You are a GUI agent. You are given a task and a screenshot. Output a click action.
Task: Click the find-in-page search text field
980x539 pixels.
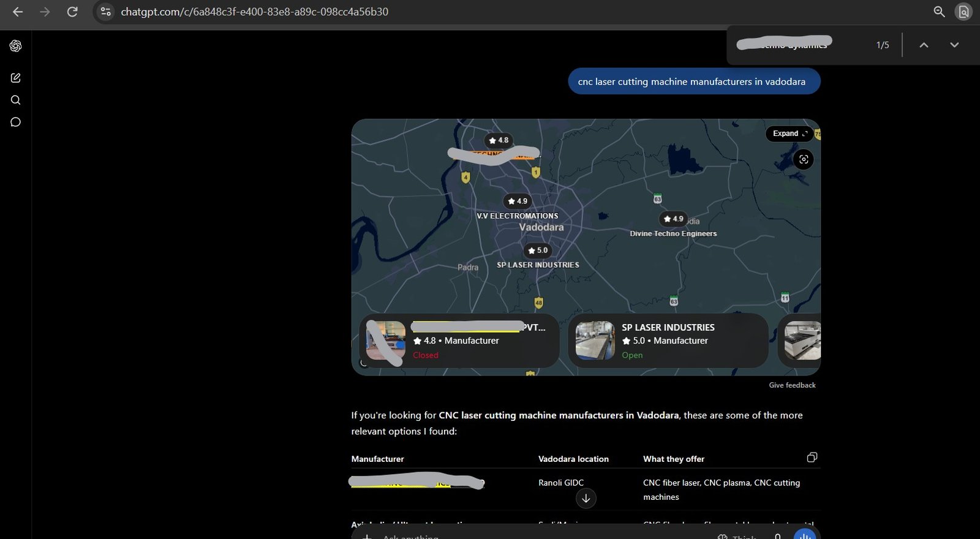[x=796, y=45]
